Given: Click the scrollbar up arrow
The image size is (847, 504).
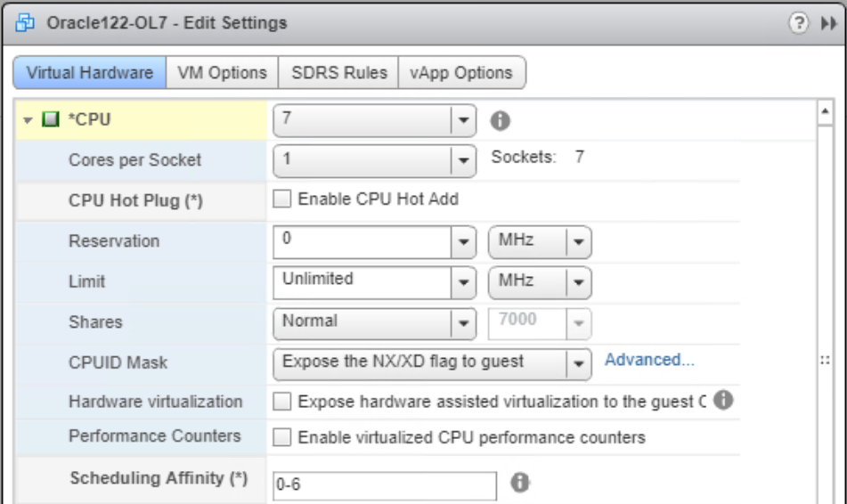Looking at the screenshot, I should point(825,112).
